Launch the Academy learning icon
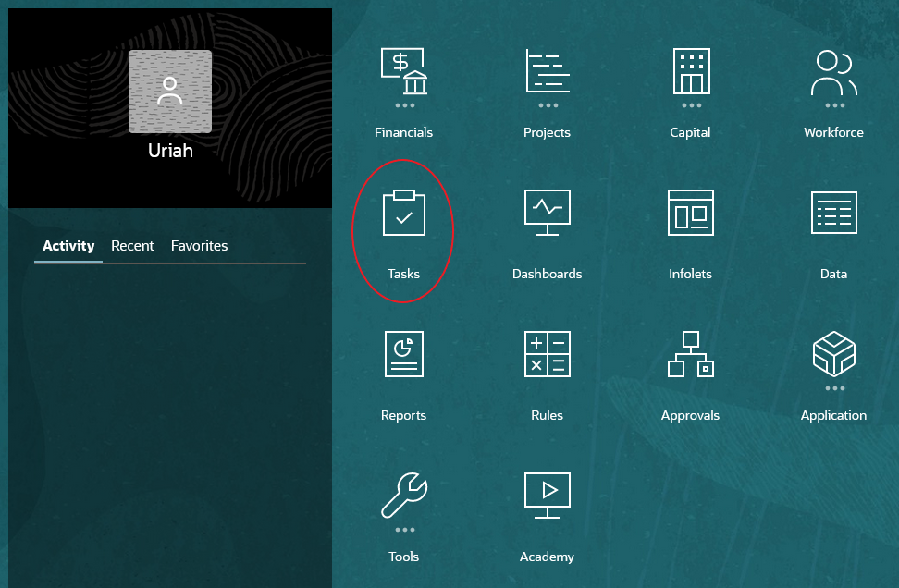 [x=547, y=496]
